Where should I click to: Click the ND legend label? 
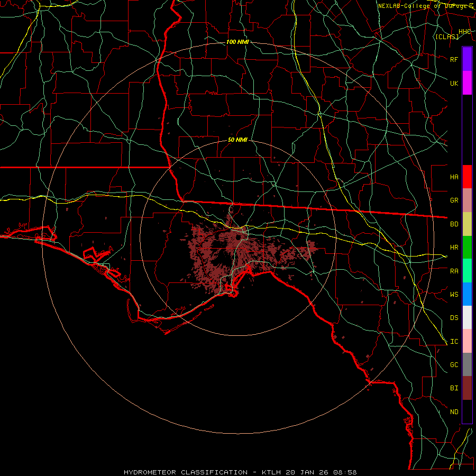(454, 412)
